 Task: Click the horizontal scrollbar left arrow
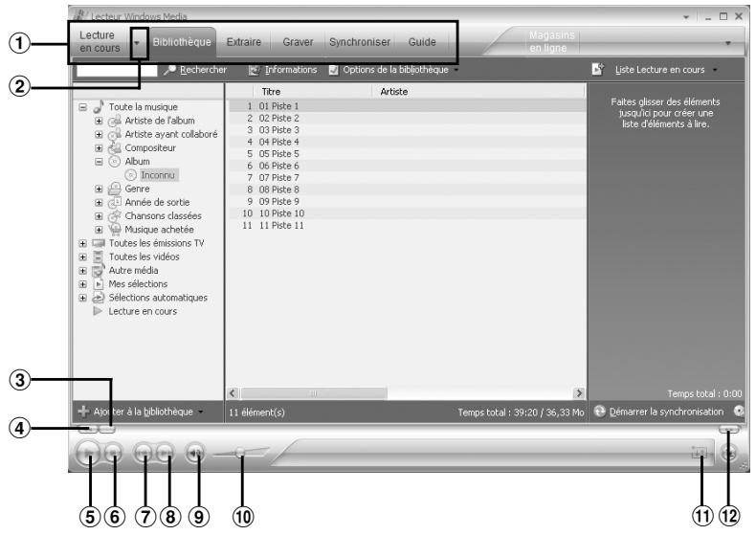coord(233,393)
